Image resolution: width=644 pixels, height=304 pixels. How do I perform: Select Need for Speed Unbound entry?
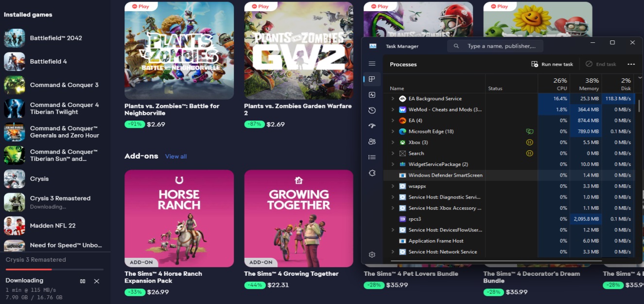[54, 246]
